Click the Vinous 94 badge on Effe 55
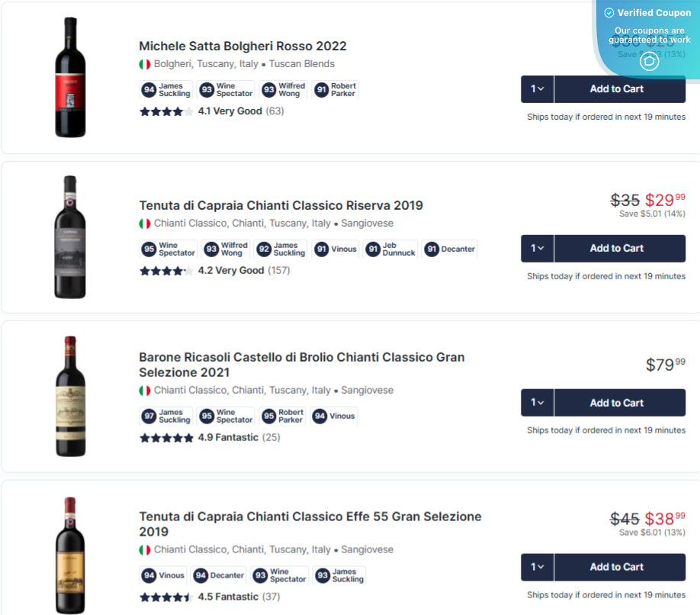This screenshot has height=615, width=700. click(162, 575)
